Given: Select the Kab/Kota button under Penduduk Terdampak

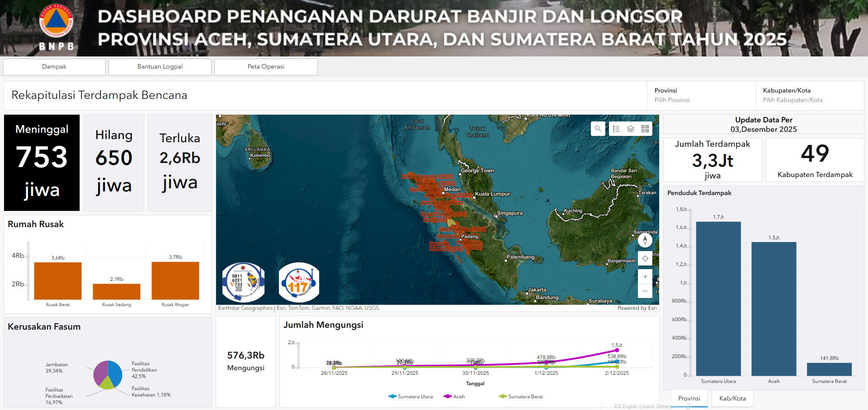Looking at the screenshot, I should [x=732, y=398].
